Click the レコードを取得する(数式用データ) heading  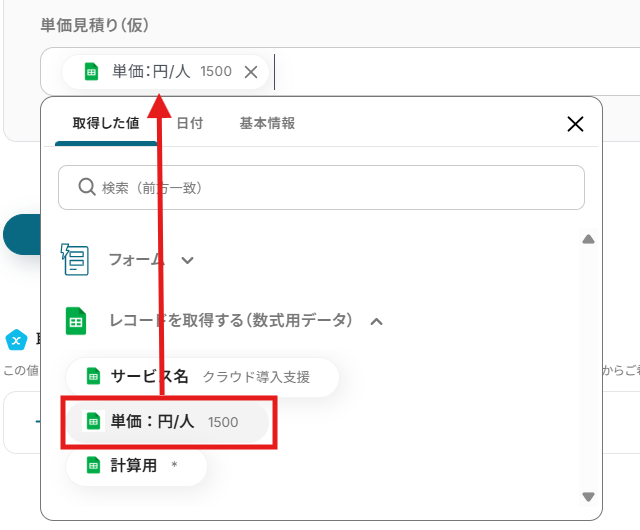click(231, 321)
